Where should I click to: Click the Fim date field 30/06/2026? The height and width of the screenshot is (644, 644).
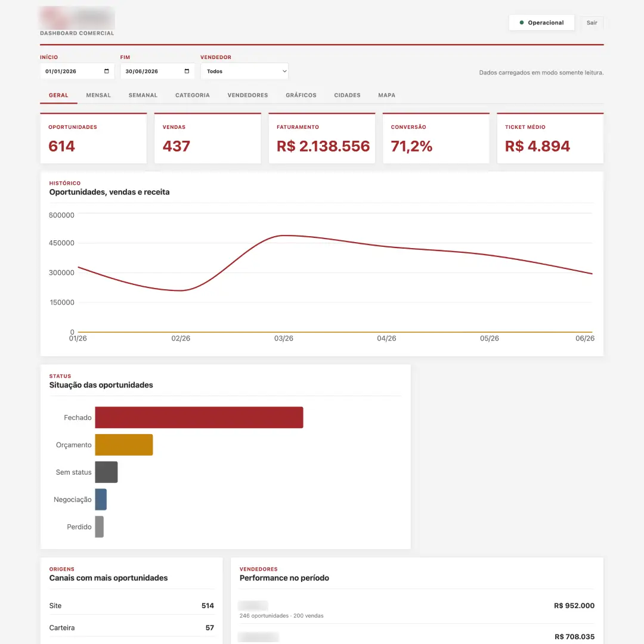tap(157, 71)
